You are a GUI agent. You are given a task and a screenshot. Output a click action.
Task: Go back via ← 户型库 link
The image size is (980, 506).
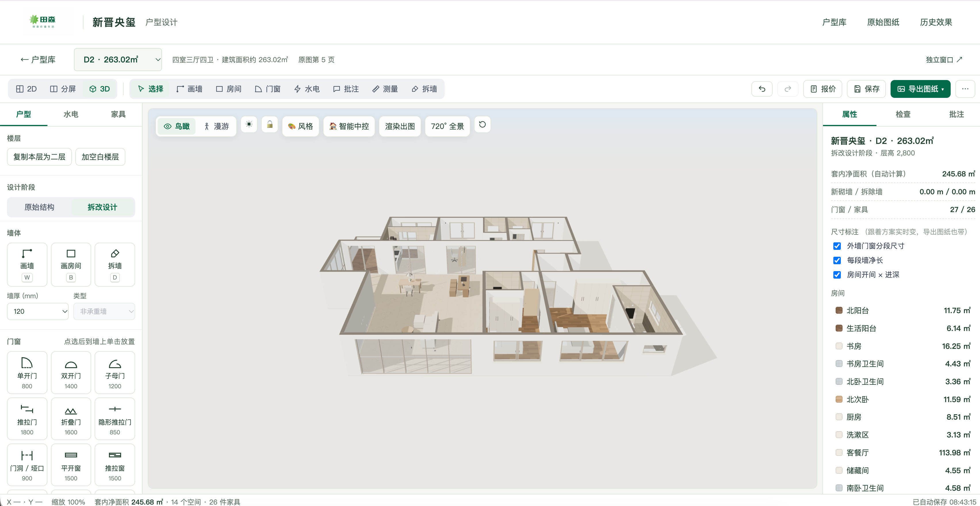(38, 60)
